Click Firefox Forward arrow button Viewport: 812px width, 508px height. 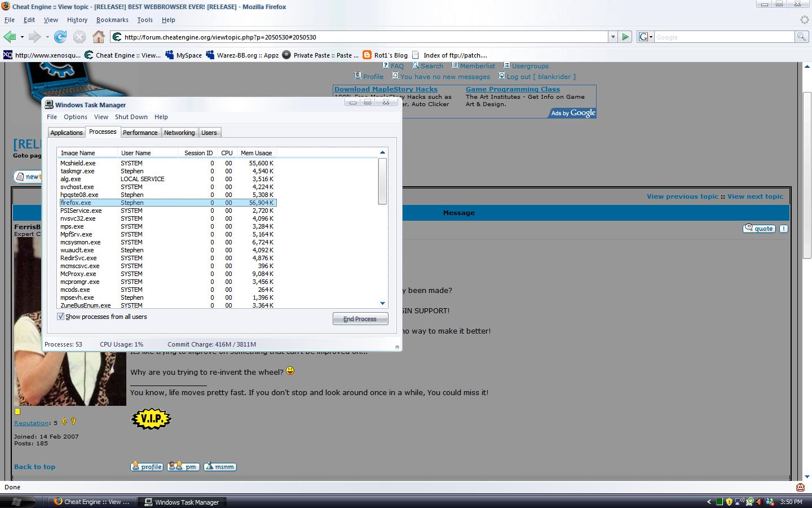[35, 37]
